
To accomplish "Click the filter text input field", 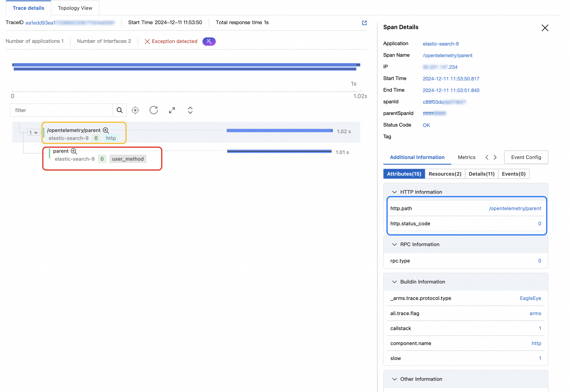I will click(x=61, y=110).
